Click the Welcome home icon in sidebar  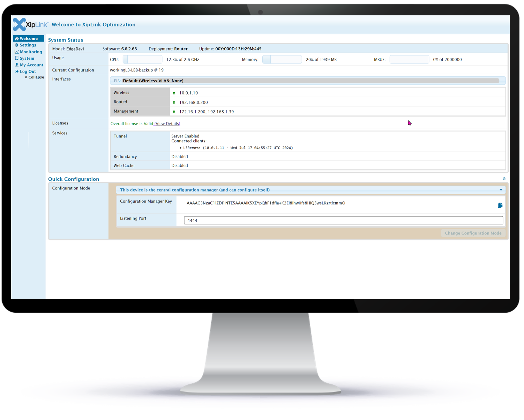point(16,39)
